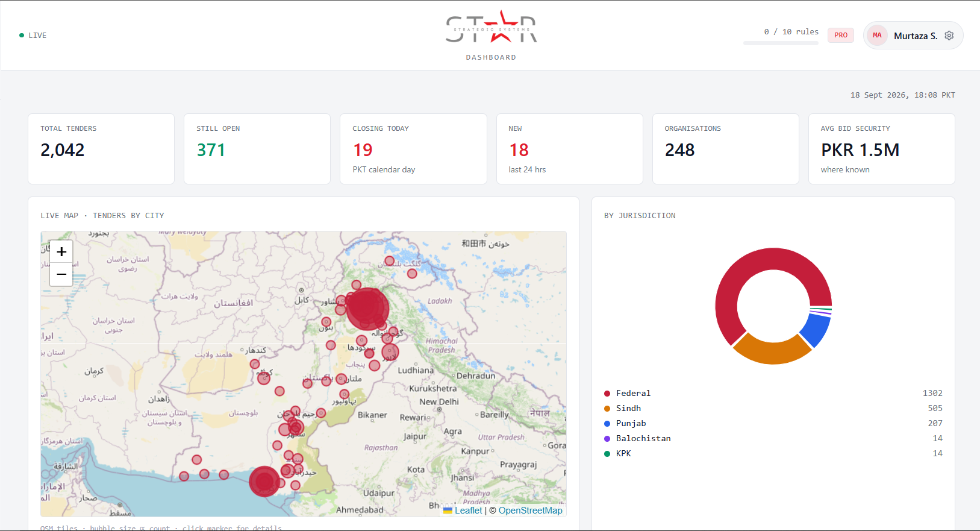Click the 0 / 10 rules progress bar

coord(781,43)
